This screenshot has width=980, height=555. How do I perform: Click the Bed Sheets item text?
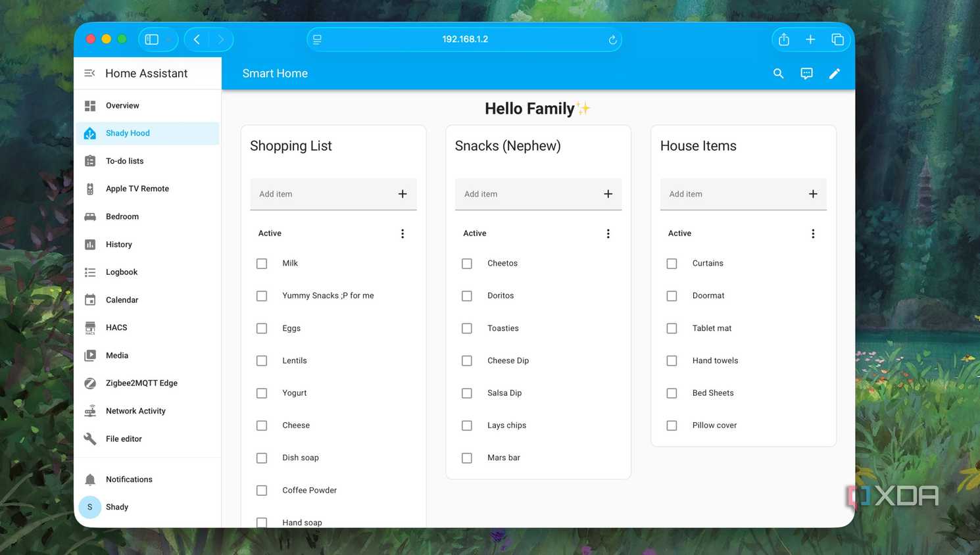pos(713,393)
